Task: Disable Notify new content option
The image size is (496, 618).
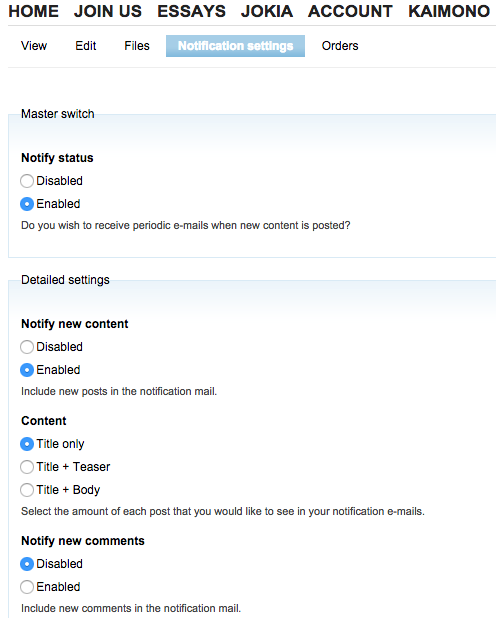Action: tap(27, 347)
